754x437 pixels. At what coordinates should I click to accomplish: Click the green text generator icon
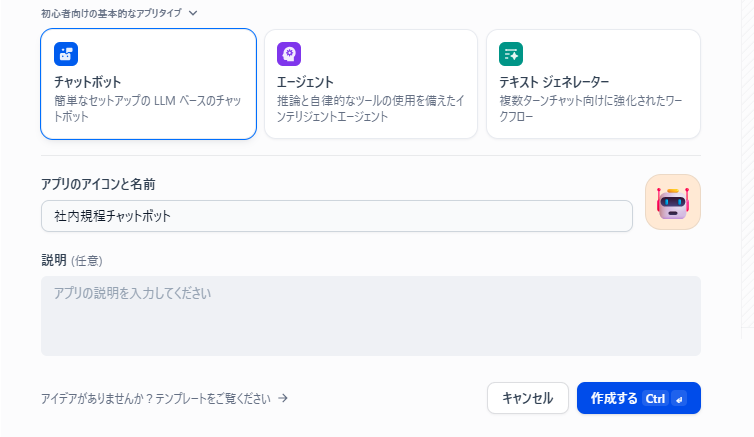(x=511, y=54)
